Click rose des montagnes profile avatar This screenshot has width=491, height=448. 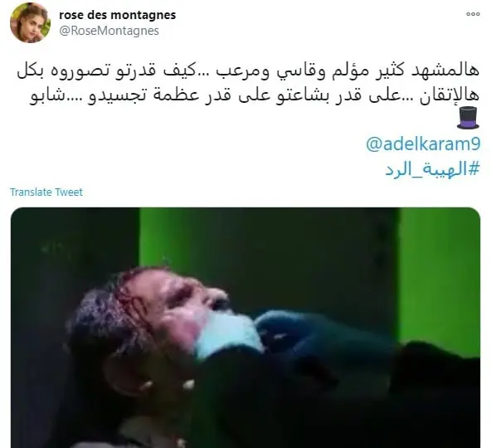pos(30,23)
